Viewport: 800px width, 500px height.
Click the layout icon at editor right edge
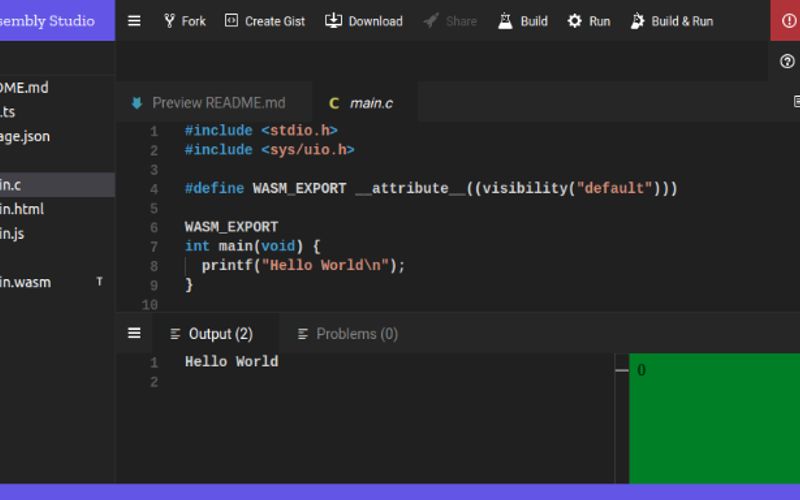click(x=797, y=101)
